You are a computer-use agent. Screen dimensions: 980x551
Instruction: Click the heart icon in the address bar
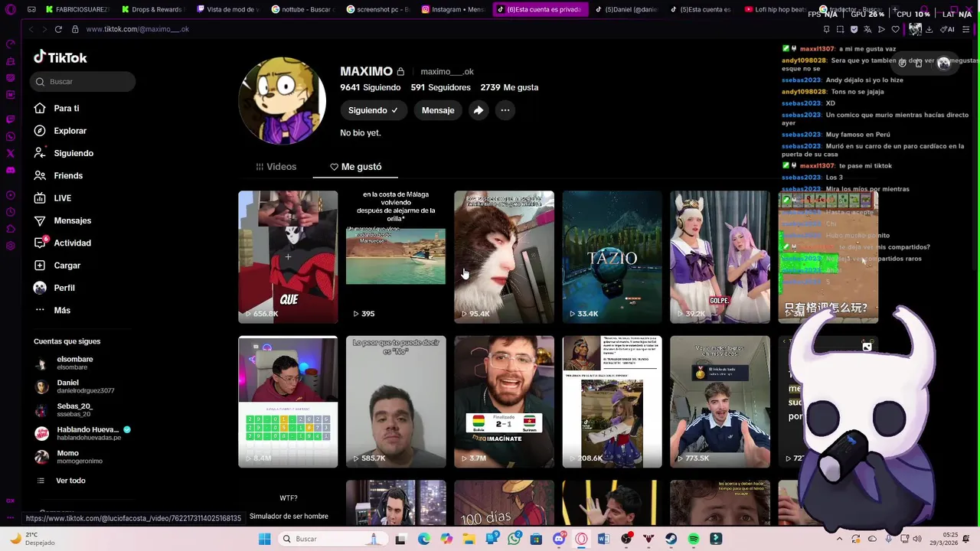coord(895,29)
